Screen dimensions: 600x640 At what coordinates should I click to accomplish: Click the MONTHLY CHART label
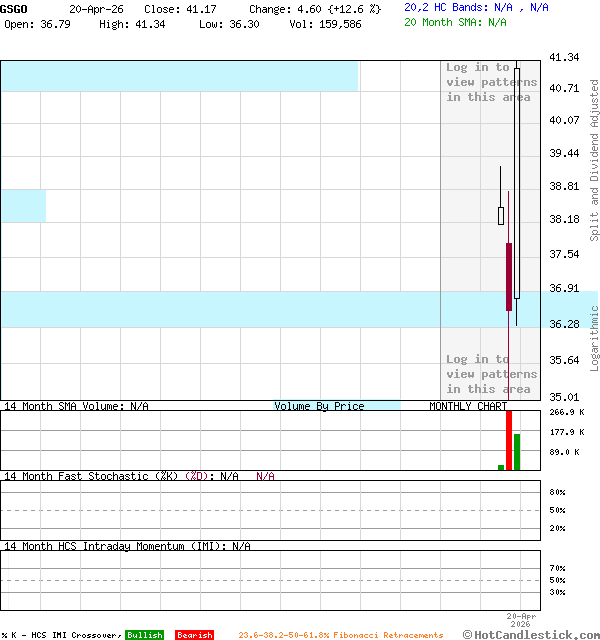point(468,406)
